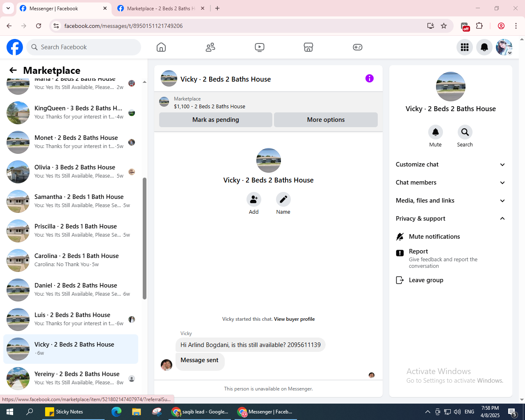Edit chat name with pencil icon

(x=283, y=199)
